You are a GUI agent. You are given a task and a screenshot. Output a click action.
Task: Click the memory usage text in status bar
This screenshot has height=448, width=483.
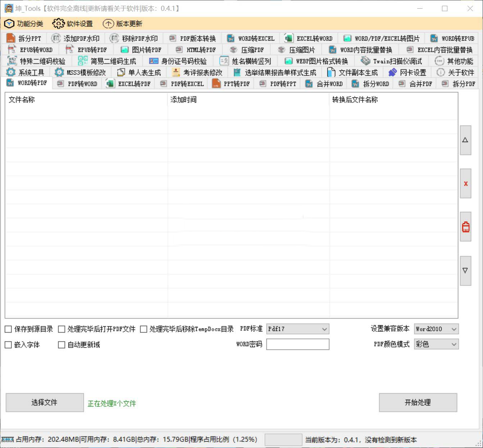point(136,440)
